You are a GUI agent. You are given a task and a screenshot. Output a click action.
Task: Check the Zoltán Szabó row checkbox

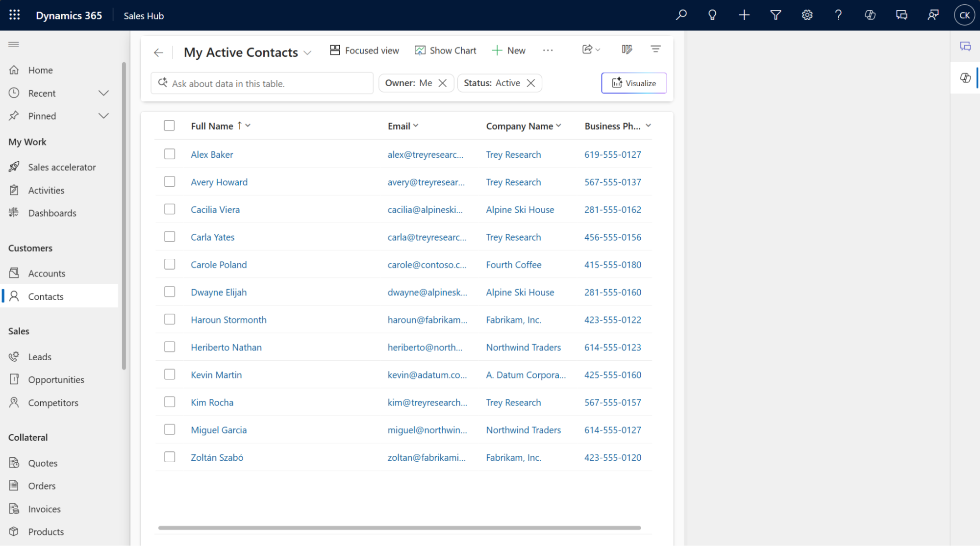click(x=170, y=457)
